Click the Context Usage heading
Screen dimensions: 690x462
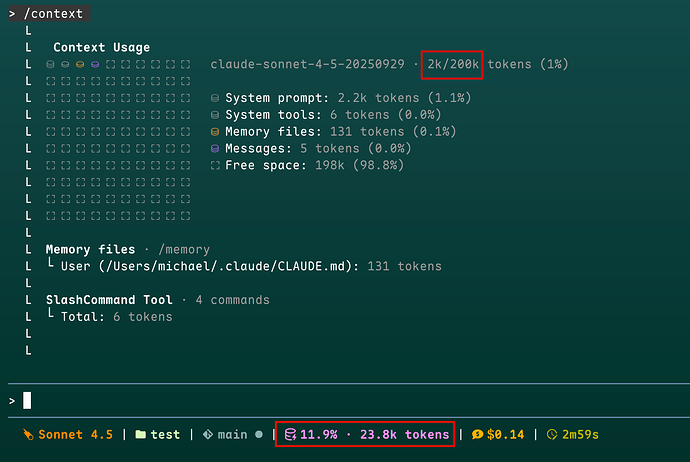coord(102,47)
